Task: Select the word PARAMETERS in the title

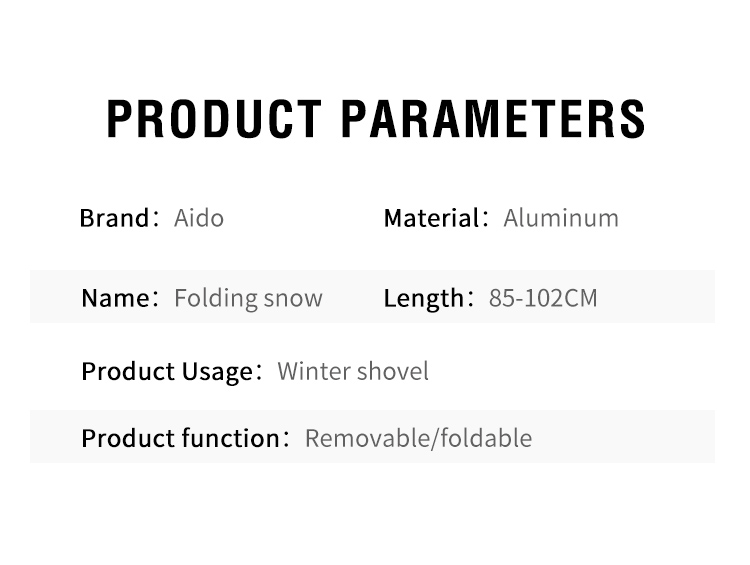Action: (x=493, y=119)
